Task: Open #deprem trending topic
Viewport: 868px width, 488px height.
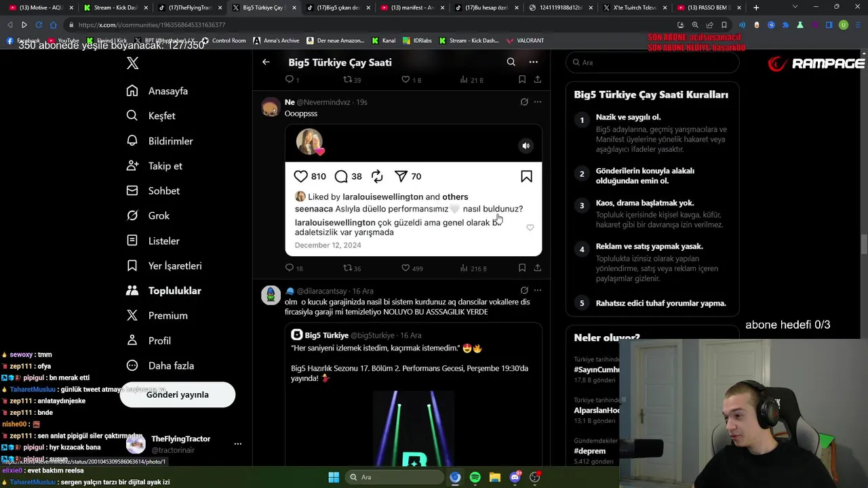Action: (x=590, y=451)
